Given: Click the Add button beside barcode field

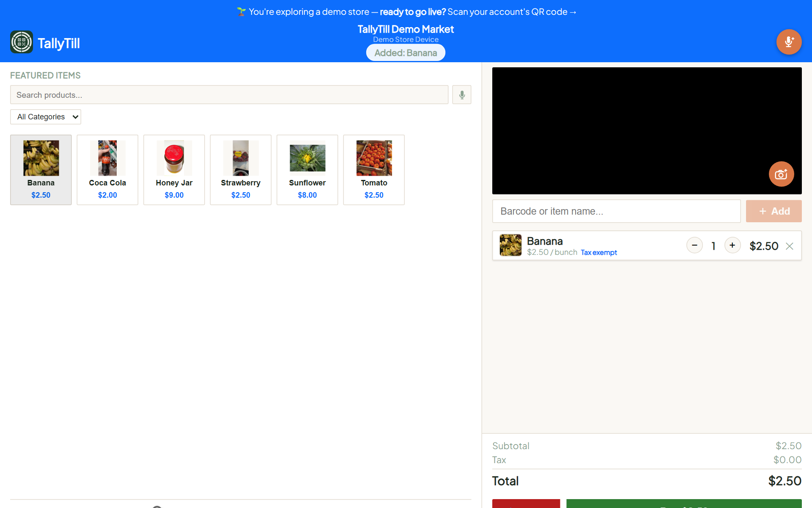Looking at the screenshot, I should point(774,211).
